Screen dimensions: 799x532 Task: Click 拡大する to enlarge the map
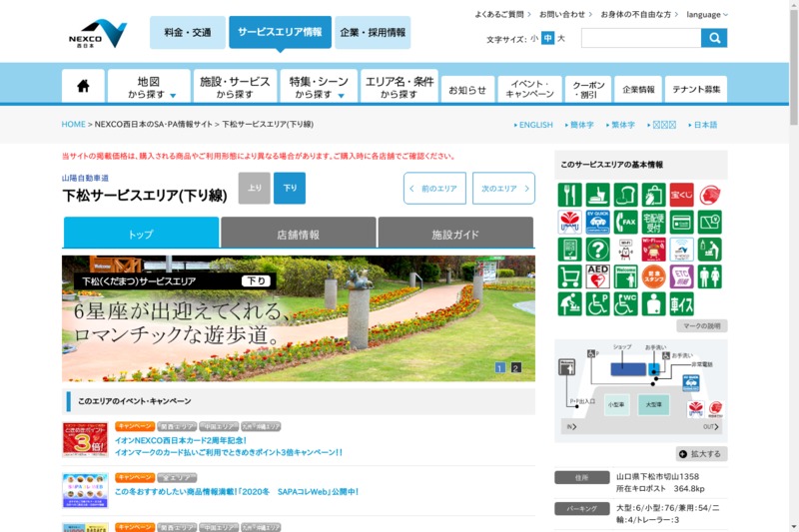tap(701, 454)
